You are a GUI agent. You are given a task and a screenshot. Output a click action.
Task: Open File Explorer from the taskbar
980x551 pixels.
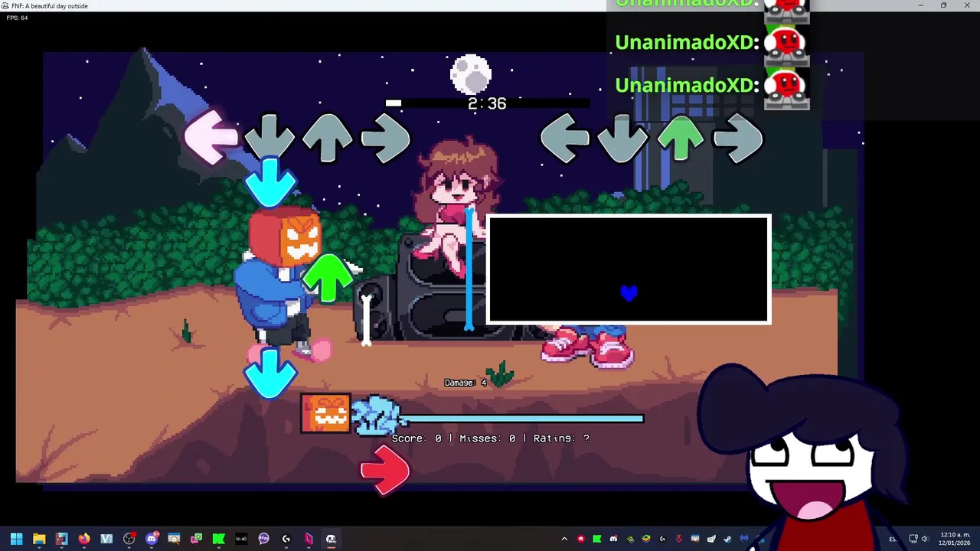[x=39, y=539]
